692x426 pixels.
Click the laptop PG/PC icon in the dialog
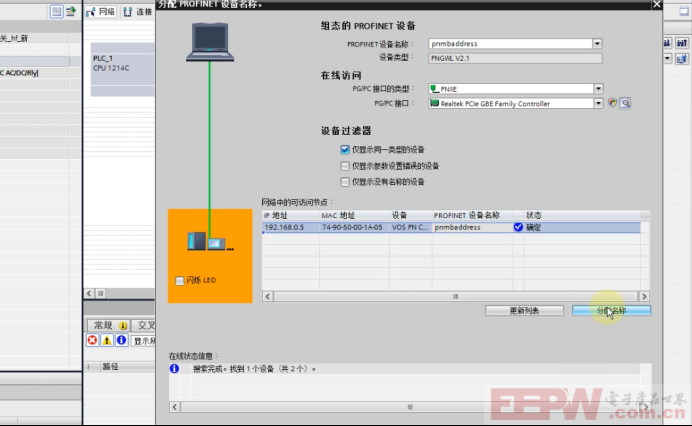pos(210,42)
